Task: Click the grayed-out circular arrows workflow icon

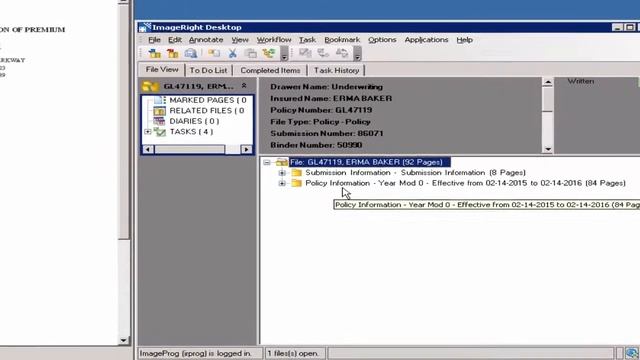Action: coord(342,53)
